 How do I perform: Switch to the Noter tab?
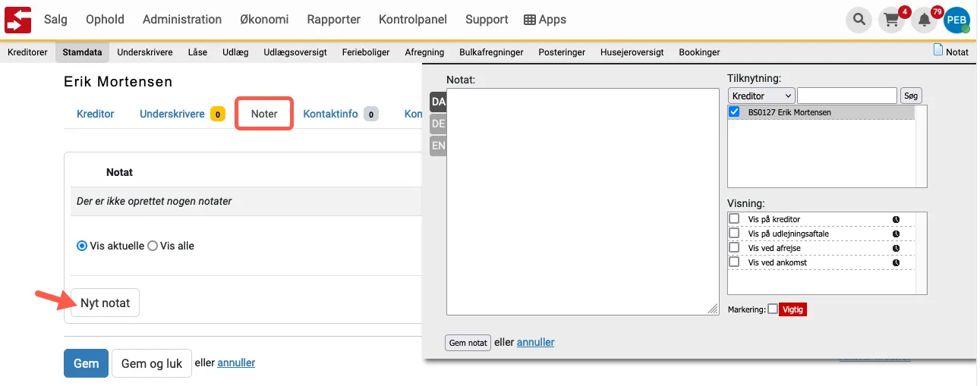click(x=264, y=114)
